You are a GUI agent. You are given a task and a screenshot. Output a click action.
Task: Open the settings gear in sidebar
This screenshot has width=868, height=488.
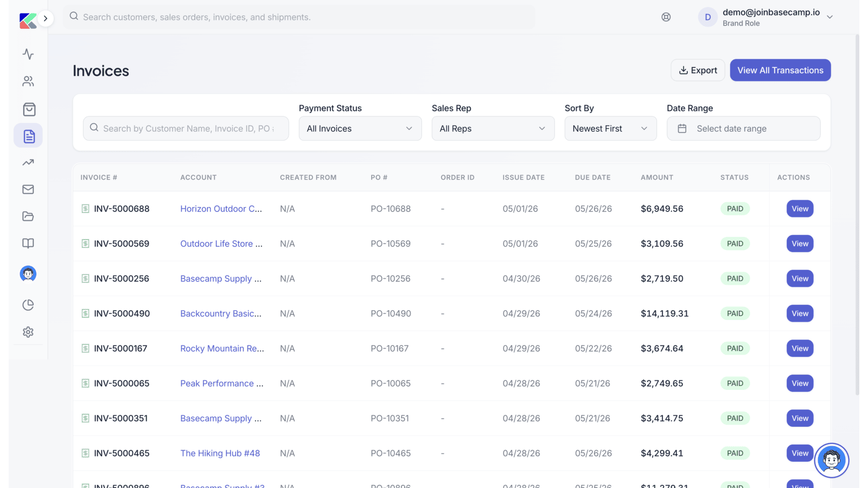[28, 332]
